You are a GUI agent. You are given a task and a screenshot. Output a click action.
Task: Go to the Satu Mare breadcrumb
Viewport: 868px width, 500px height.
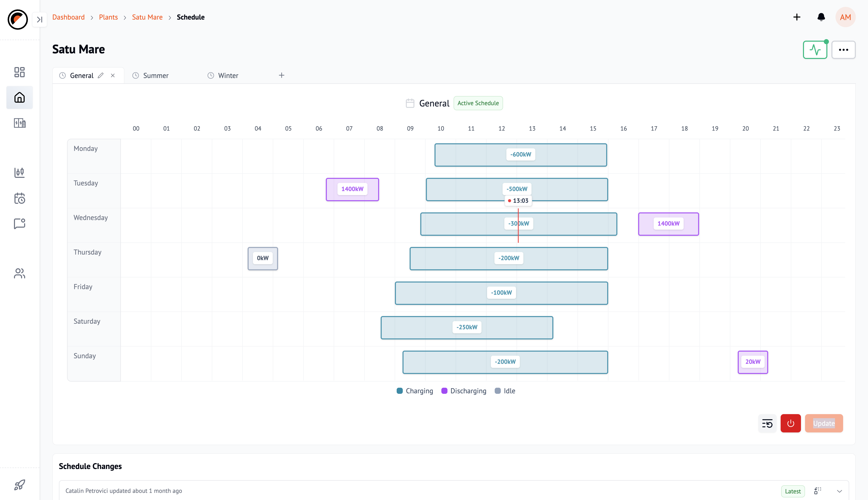click(147, 17)
